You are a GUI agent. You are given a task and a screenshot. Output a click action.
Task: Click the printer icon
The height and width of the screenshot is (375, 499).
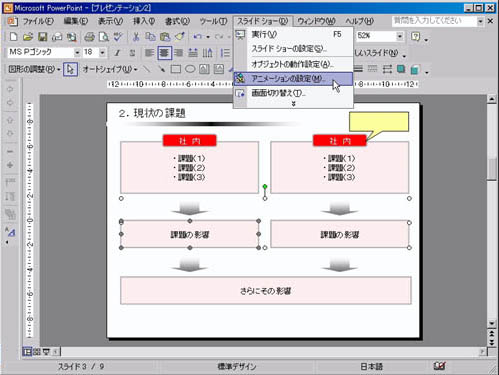pyautogui.click(x=89, y=36)
